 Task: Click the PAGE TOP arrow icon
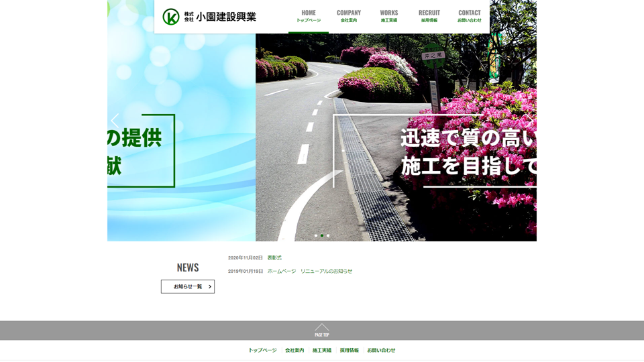pyautogui.click(x=322, y=330)
